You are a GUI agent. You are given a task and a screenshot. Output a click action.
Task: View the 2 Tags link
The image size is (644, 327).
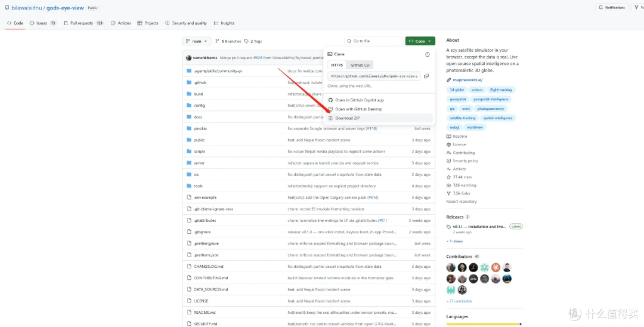pos(253,42)
